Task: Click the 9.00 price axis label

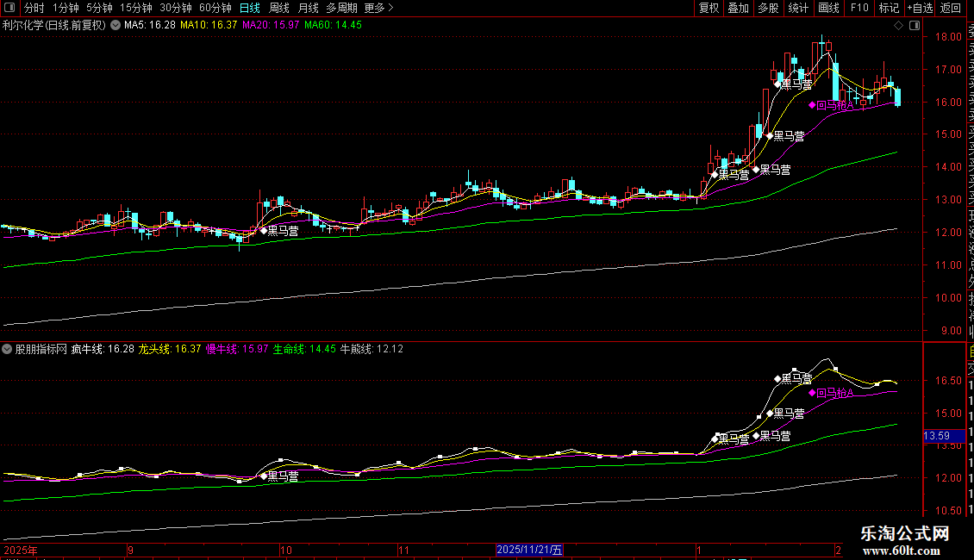Action: click(952, 331)
